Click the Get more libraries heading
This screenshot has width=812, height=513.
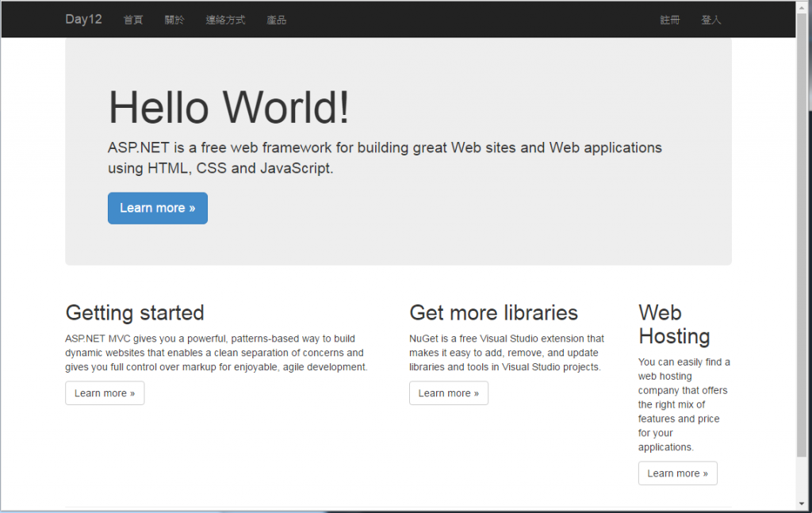point(493,312)
